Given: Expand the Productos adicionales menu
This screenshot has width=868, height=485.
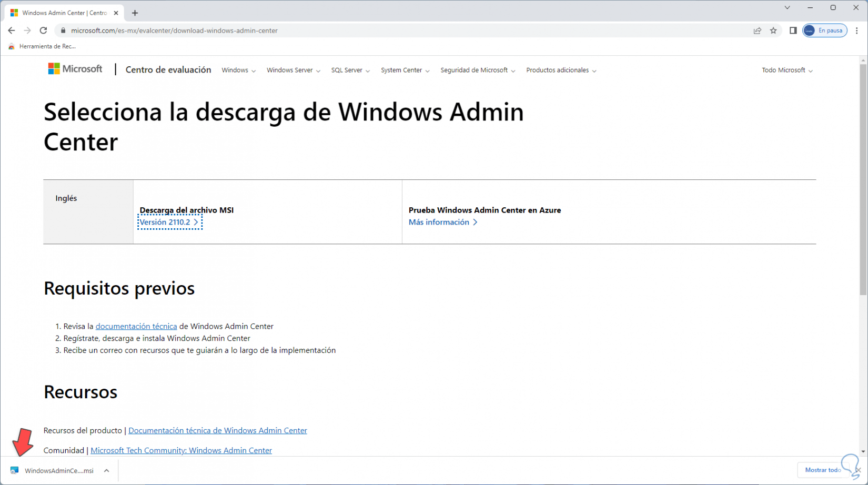Looking at the screenshot, I should click(561, 70).
